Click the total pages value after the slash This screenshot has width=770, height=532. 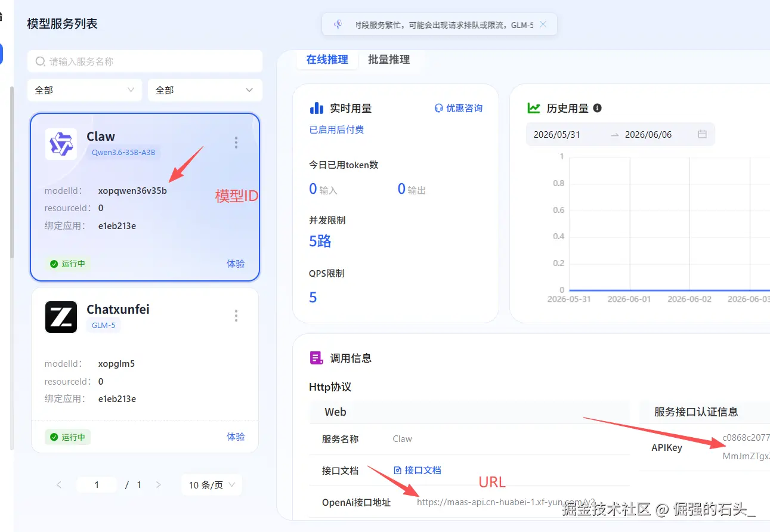pos(139,485)
